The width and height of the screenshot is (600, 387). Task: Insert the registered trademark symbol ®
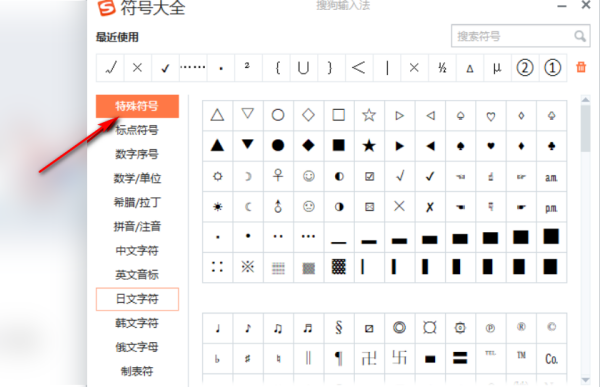pyautogui.click(x=521, y=328)
